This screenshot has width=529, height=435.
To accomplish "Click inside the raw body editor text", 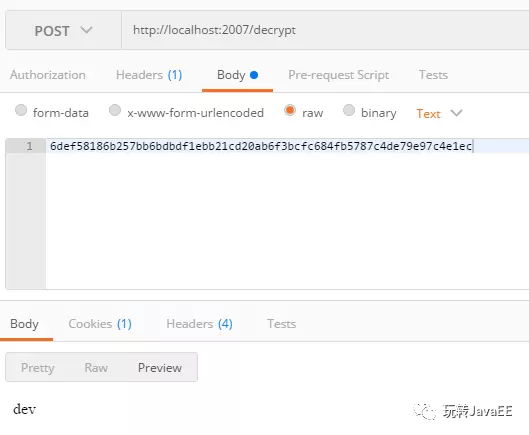I will pos(261,146).
